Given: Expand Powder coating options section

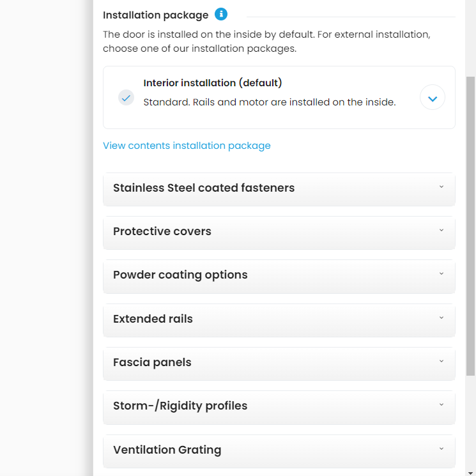Looking at the screenshot, I should click(180, 275).
